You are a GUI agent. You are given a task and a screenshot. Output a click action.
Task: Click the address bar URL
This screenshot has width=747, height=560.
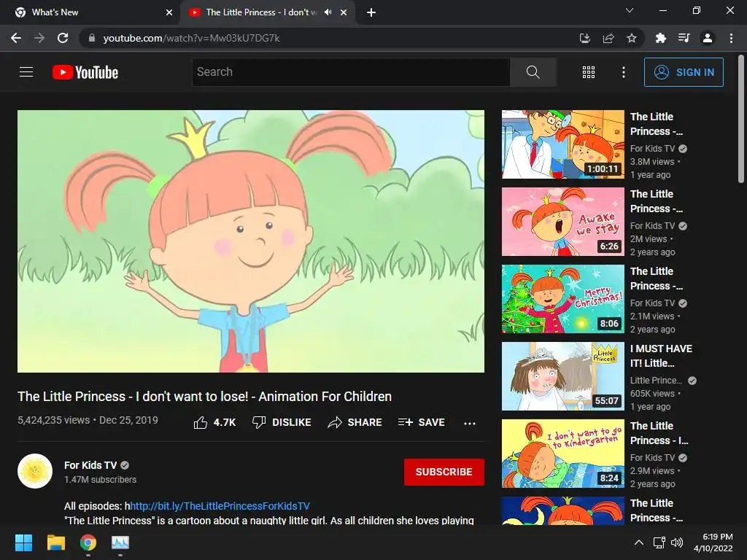point(192,38)
